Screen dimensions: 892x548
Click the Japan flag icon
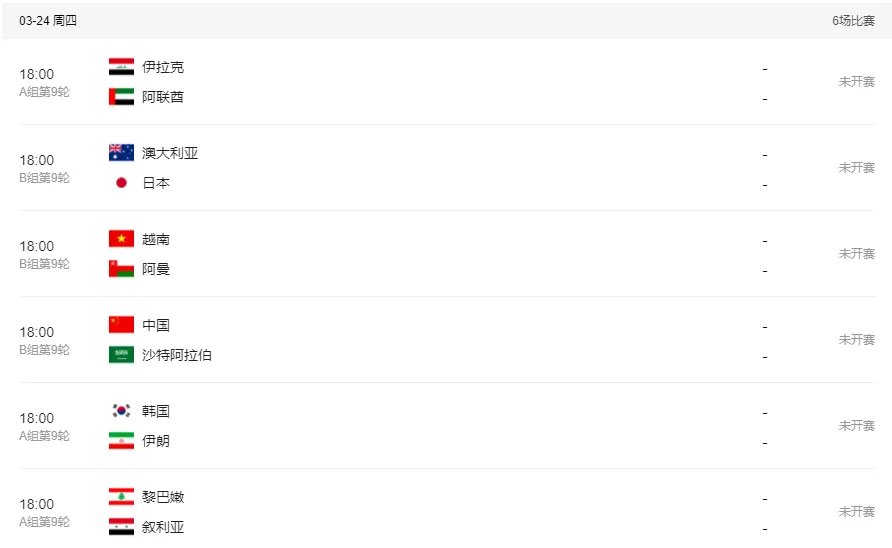point(121,183)
